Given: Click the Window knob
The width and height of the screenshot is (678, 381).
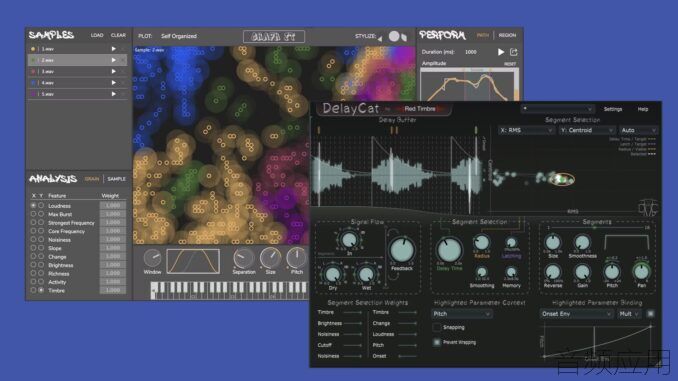Looking at the screenshot, I should point(152,258).
